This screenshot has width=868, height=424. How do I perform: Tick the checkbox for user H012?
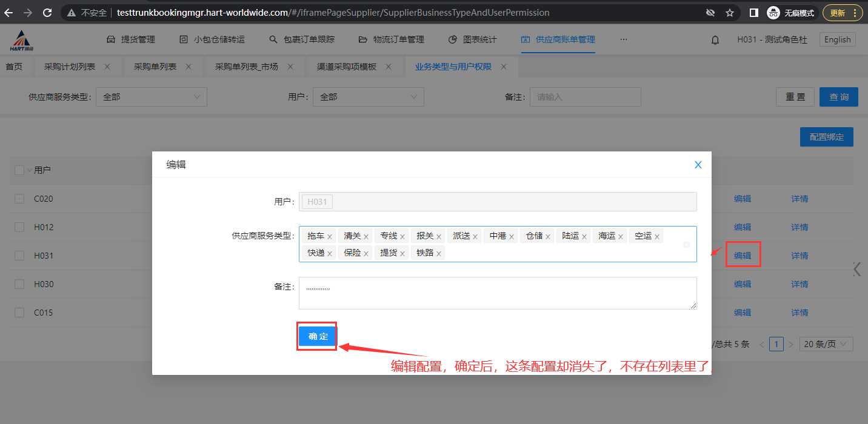point(19,227)
